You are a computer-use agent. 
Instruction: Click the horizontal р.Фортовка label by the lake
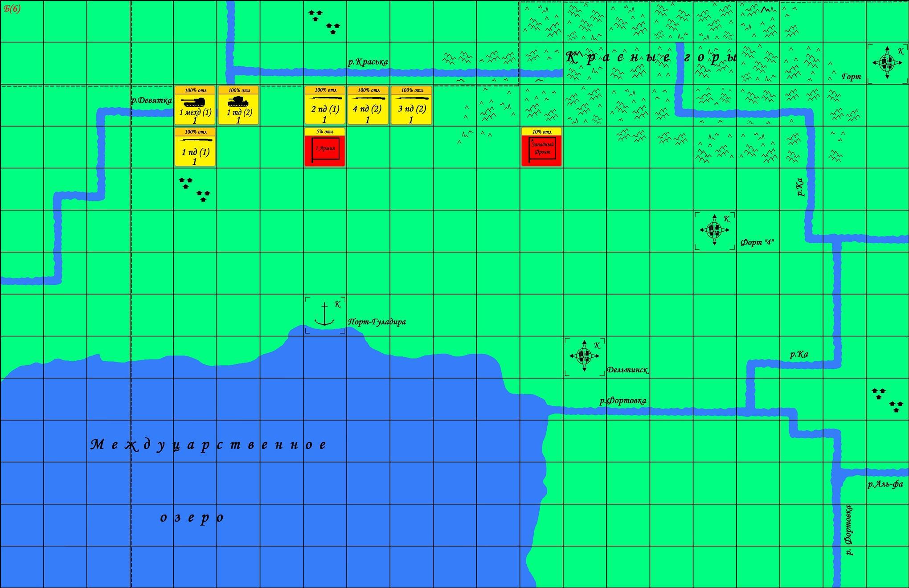pyautogui.click(x=623, y=400)
